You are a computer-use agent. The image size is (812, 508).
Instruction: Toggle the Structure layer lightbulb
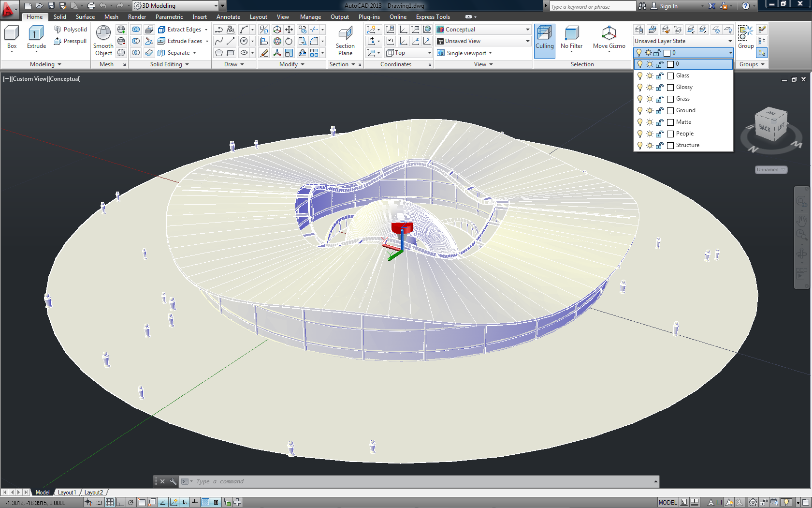(x=640, y=145)
